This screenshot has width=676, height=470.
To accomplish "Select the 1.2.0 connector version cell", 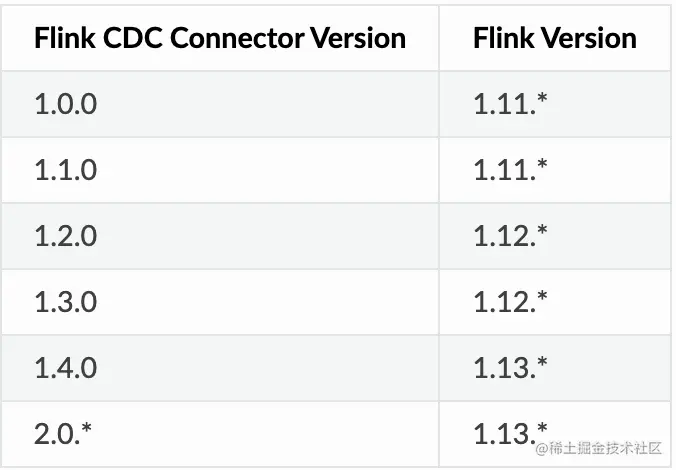I will tap(66, 236).
